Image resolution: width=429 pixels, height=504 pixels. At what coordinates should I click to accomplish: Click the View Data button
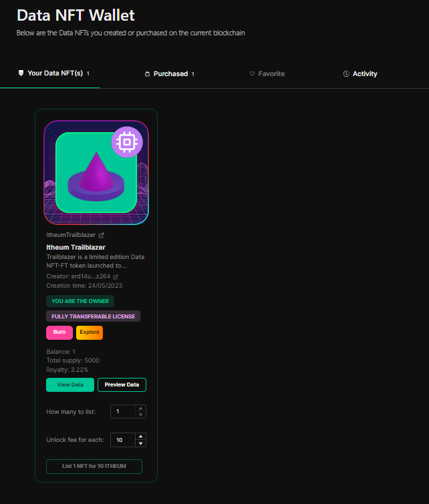click(70, 385)
